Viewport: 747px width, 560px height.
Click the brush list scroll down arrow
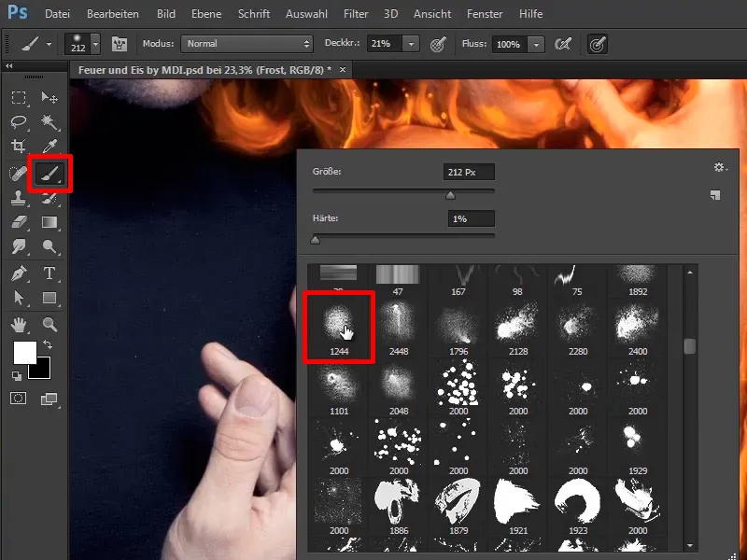click(690, 546)
